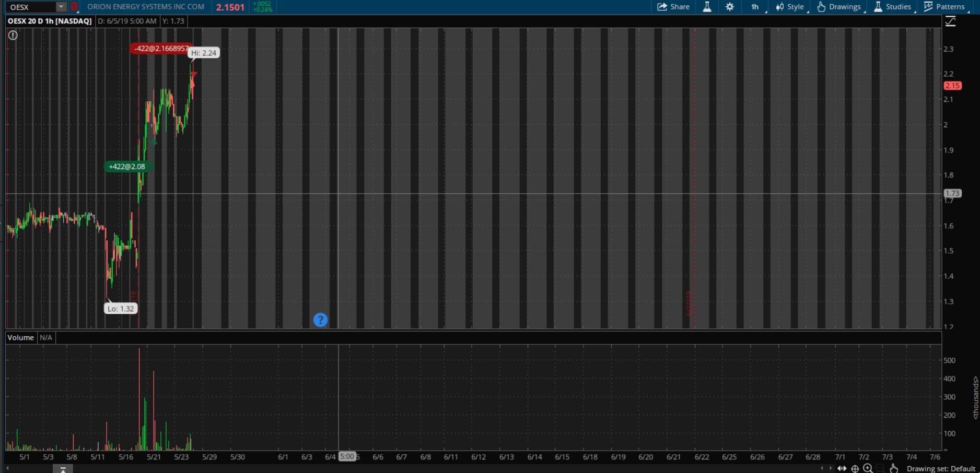Open the Patterns menu

click(944, 7)
